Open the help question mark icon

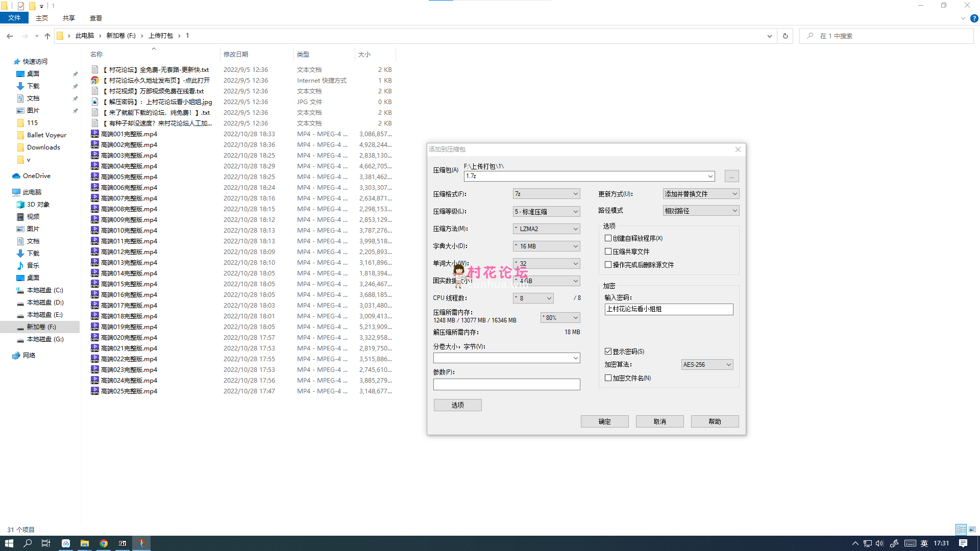[974, 18]
